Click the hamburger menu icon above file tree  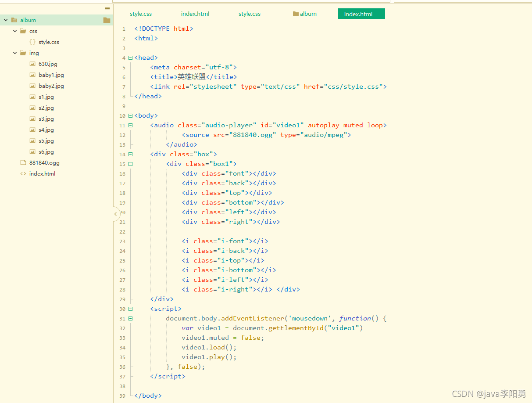(107, 8)
